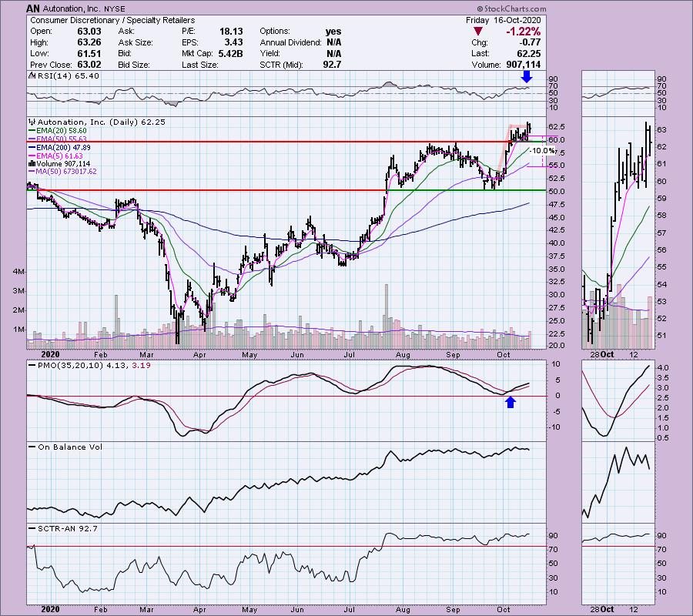Click the EPS value 3.43
This screenshot has height=616, width=693.
pos(233,42)
